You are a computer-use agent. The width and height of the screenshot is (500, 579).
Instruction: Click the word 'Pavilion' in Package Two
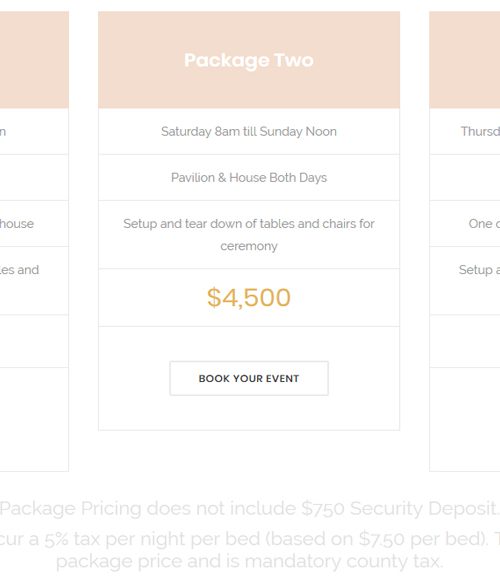click(x=193, y=178)
